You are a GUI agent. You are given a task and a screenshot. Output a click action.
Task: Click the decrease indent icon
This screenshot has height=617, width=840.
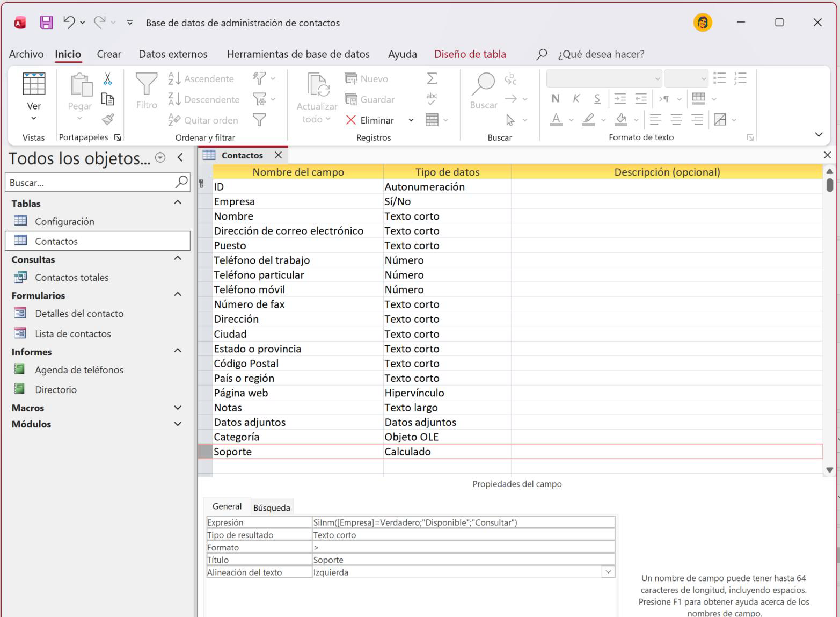tap(641, 98)
